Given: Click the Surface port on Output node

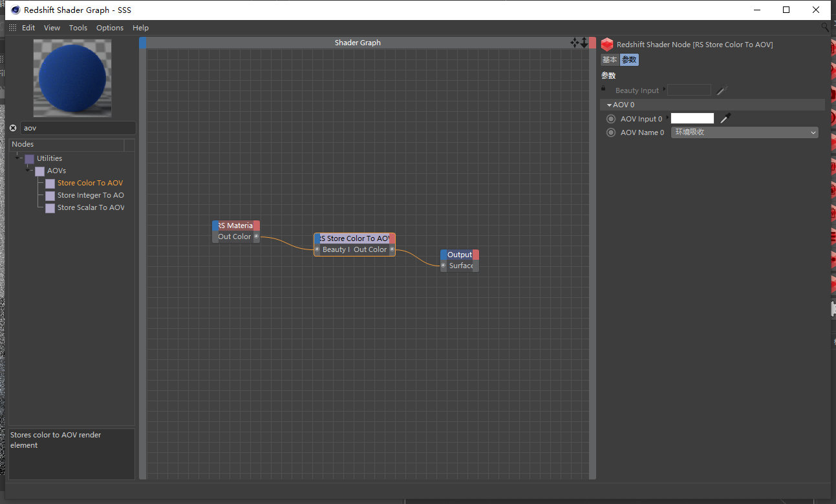Looking at the screenshot, I should click(444, 266).
